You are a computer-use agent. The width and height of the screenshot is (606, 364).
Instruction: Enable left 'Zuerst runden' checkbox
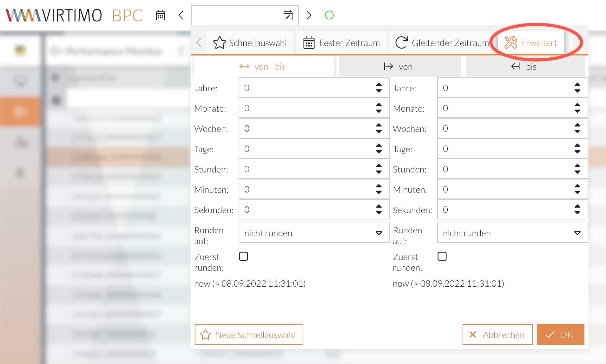[x=243, y=256]
